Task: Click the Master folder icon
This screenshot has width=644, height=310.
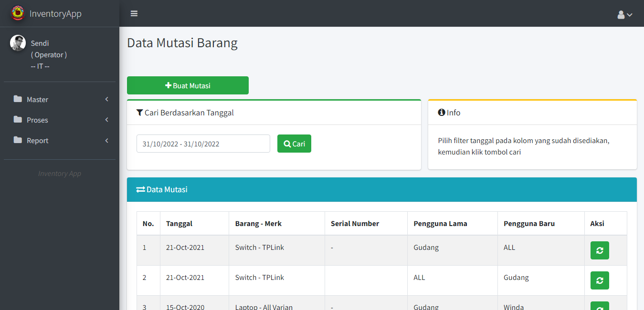Action: [18, 99]
